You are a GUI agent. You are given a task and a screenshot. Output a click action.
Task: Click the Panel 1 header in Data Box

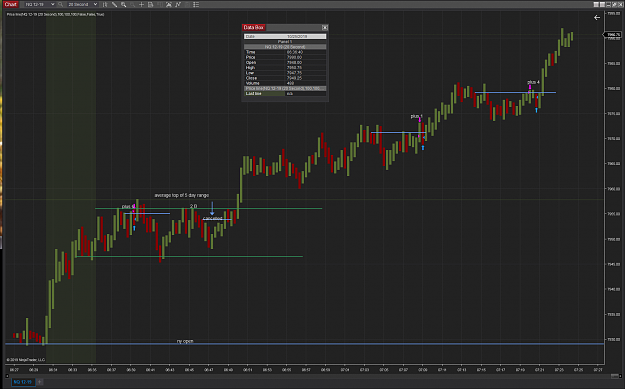(285, 41)
